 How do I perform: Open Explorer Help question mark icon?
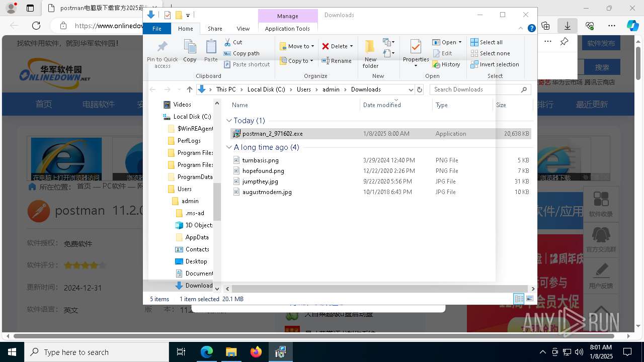(x=531, y=29)
